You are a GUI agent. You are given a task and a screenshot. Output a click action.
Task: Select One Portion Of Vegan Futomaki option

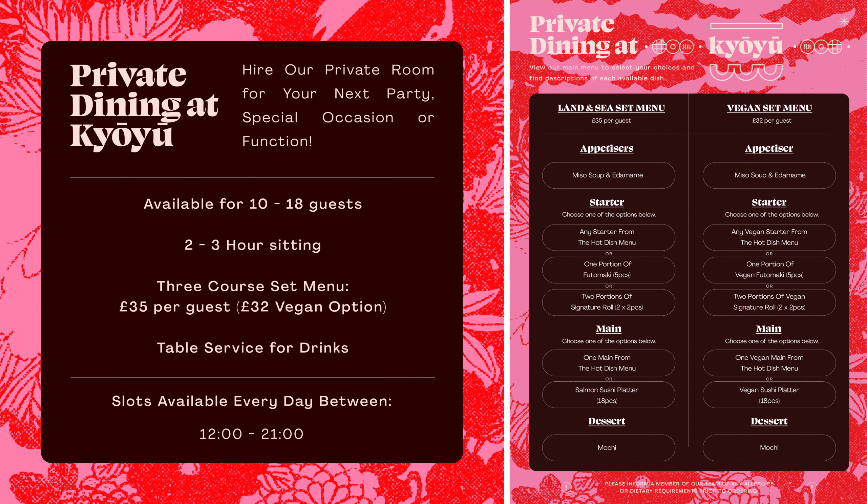pos(769,270)
